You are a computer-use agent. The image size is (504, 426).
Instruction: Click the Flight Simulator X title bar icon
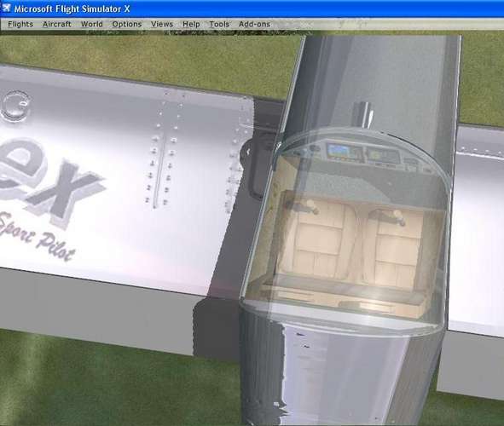(6, 9)
